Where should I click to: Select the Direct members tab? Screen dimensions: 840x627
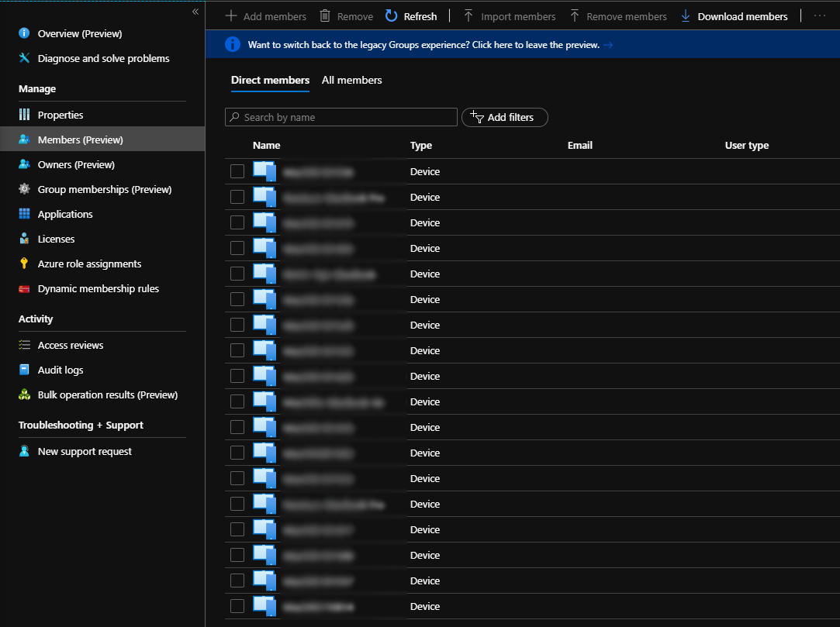coord(270,80)
